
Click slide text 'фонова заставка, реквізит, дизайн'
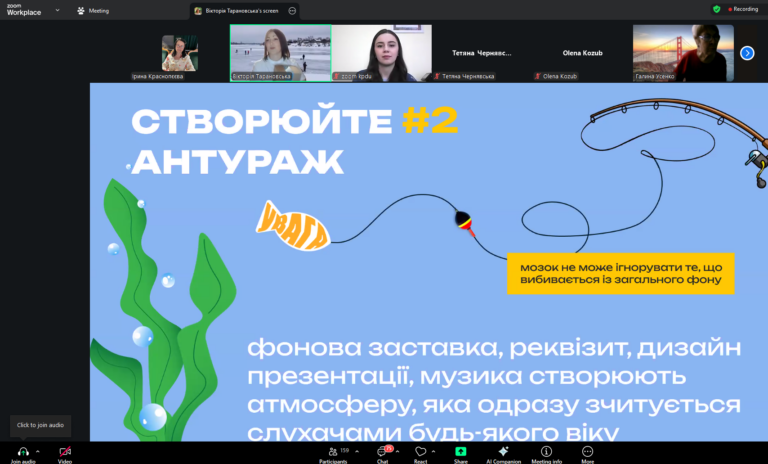(x=494, y=348)
